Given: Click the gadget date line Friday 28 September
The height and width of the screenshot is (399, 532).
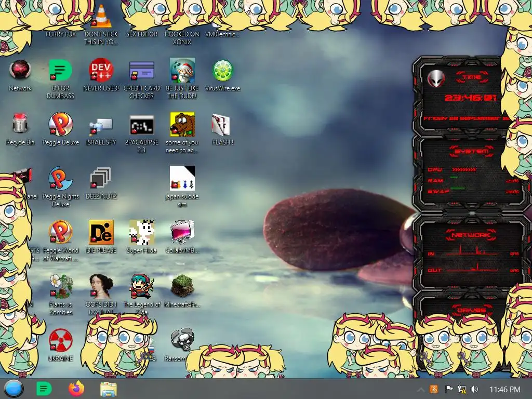Looking at the screenshot, I should pyautogui.click(x=465, y=118).
